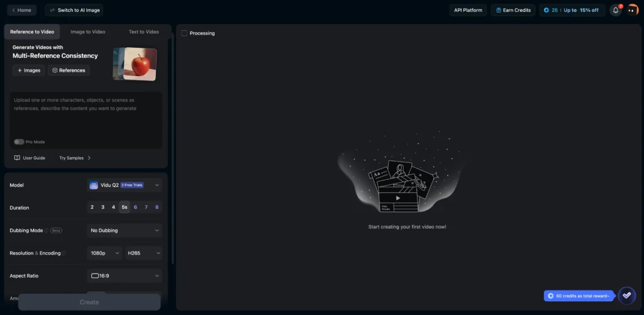644x315 pixels.
Task: Click the credits balance coin icon
Action: 546,10
